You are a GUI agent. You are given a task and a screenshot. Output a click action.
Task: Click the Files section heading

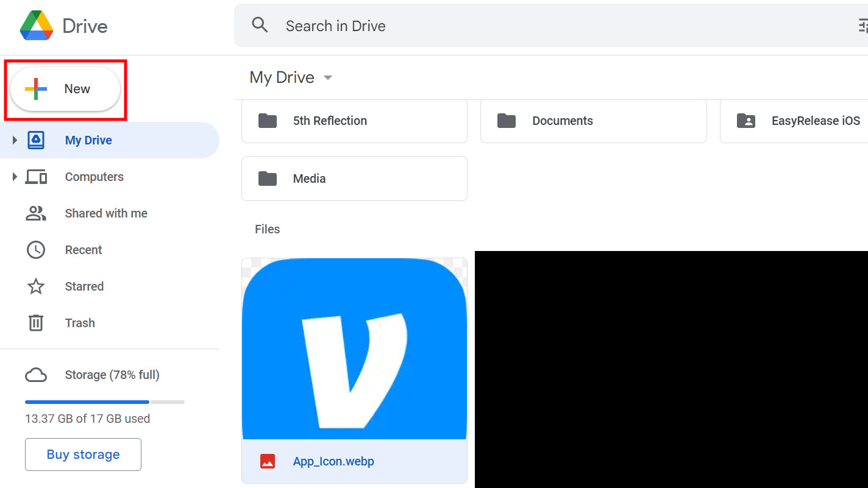coord(268,229)
